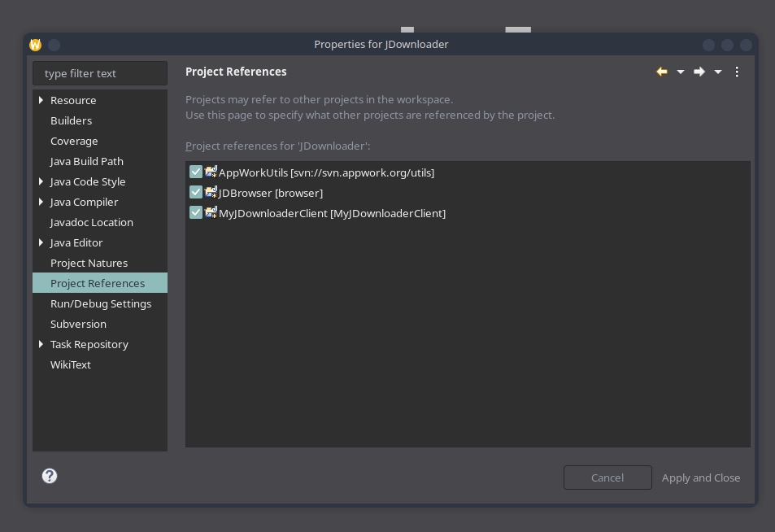Click Apply and Close

point(701,477)
